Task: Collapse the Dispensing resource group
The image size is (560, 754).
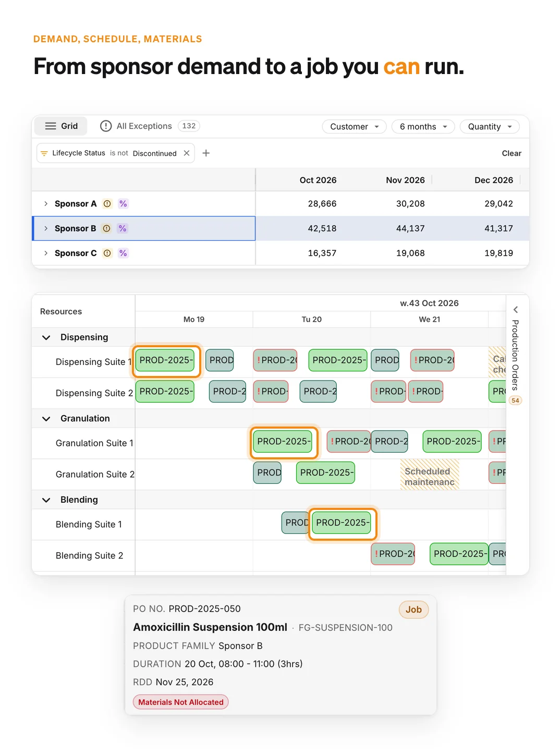Action: point(46,337)
